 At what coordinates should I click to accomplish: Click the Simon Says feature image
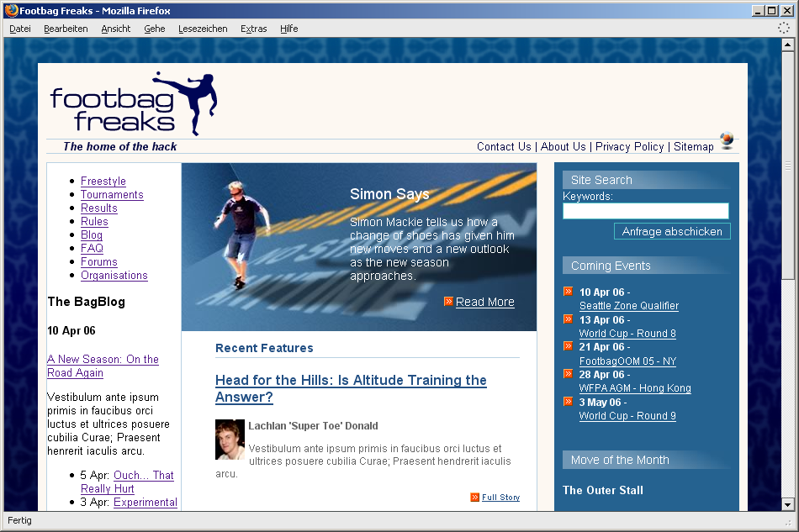[359, 247]
